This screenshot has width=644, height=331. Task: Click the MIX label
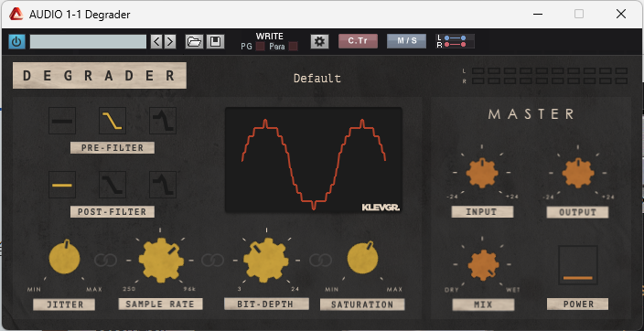point(483,304)
